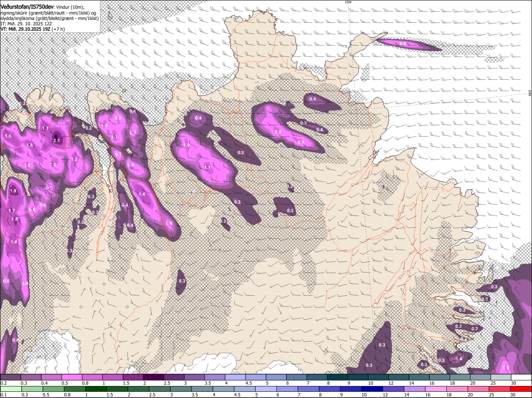Click the darkest purple 2–2.5 swatch in the upper legend

click(x=154, y=377)
